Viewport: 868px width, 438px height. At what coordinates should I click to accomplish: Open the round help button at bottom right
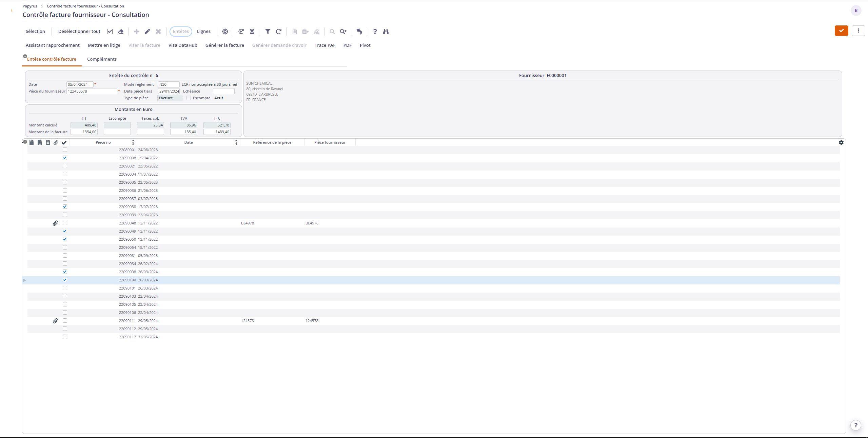(x=856, y=425)
